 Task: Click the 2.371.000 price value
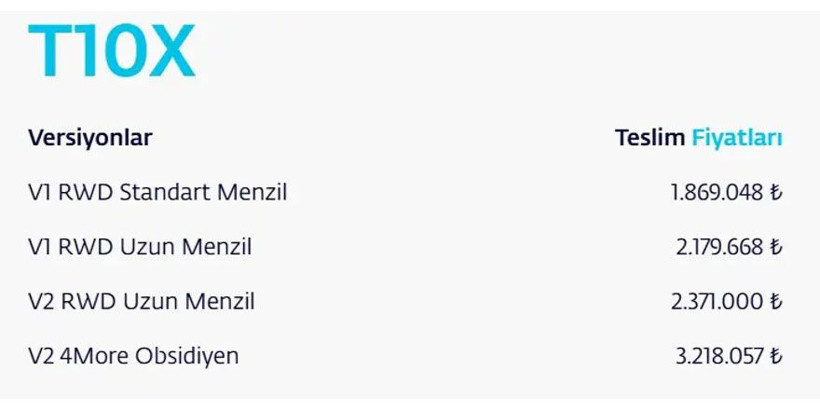(719, 301)
